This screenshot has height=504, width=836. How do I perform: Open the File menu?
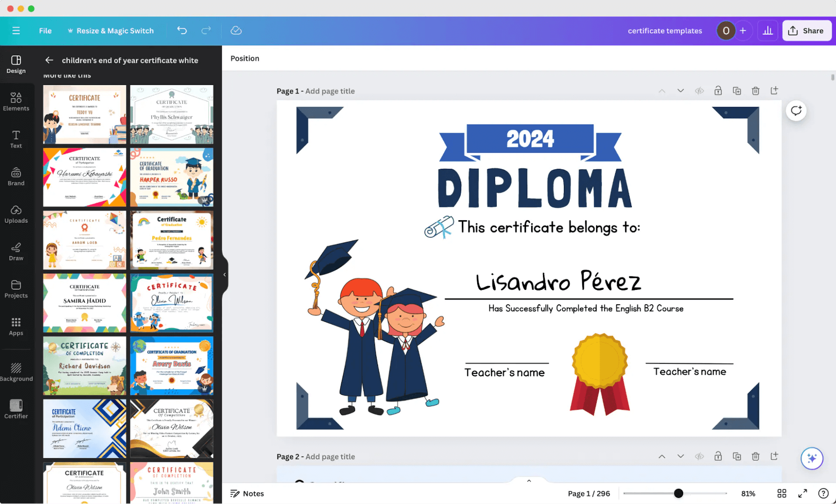point(45,30)
